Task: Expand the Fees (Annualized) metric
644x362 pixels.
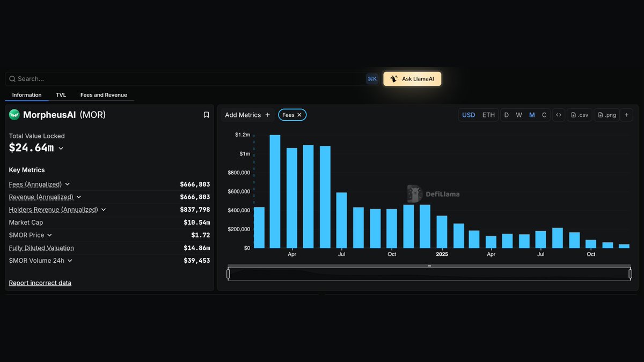Action: pos(67,184)
